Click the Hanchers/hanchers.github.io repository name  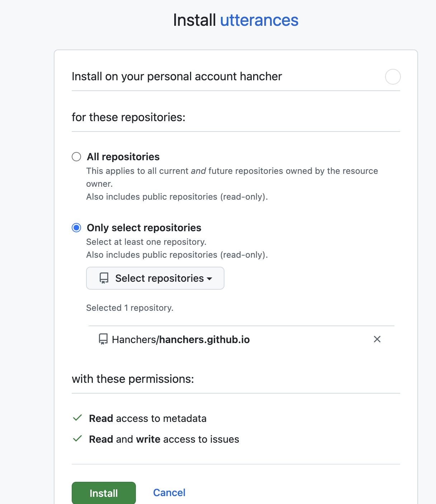[x=181, y=339]
